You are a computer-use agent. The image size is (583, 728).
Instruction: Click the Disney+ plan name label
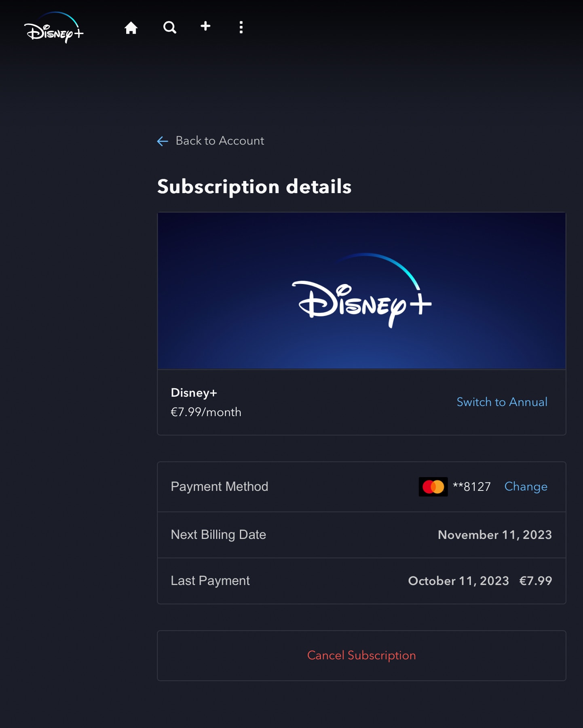[x=194, y=393]
